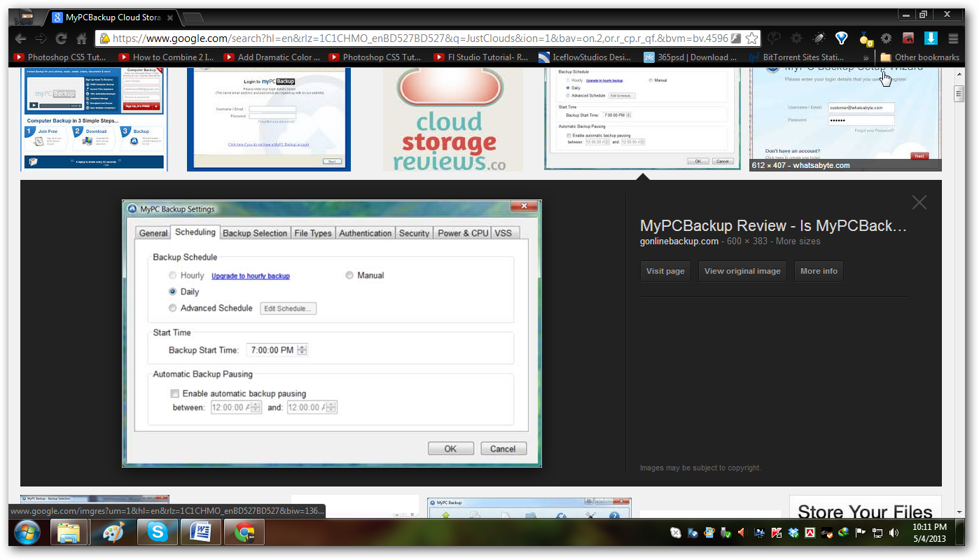979x560 pixels.
Task: Open the IceflowStudios Desi... bookmark
Action: 586,57
